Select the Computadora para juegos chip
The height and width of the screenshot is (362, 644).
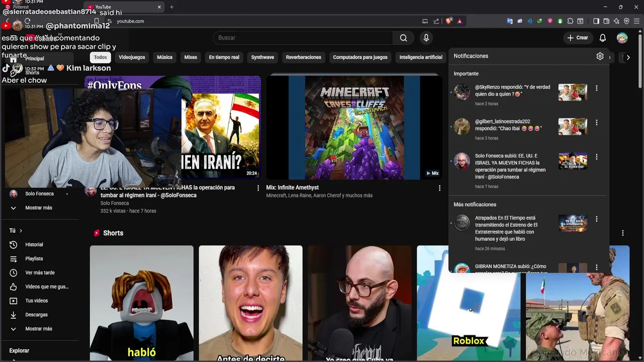click(x=360, y=57)
